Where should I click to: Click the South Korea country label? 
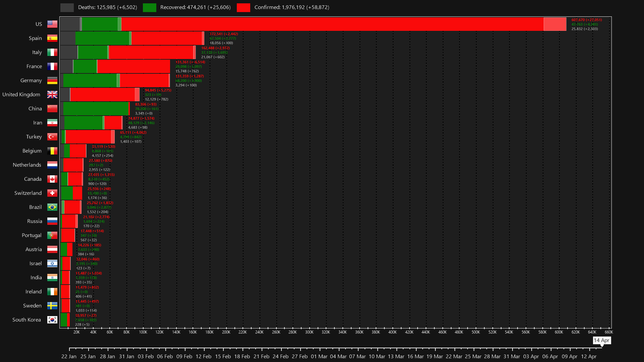coord(26,320)
